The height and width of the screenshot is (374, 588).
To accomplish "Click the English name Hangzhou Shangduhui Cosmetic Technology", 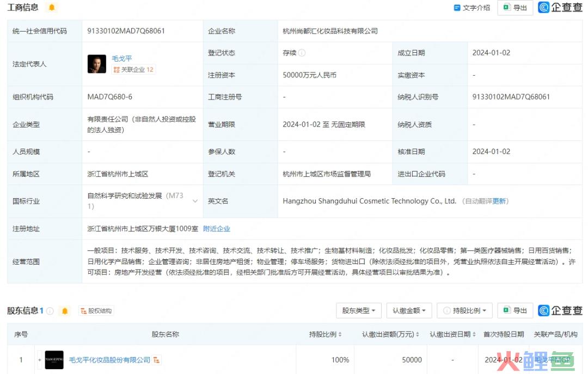I will click(x=369, y=201).
